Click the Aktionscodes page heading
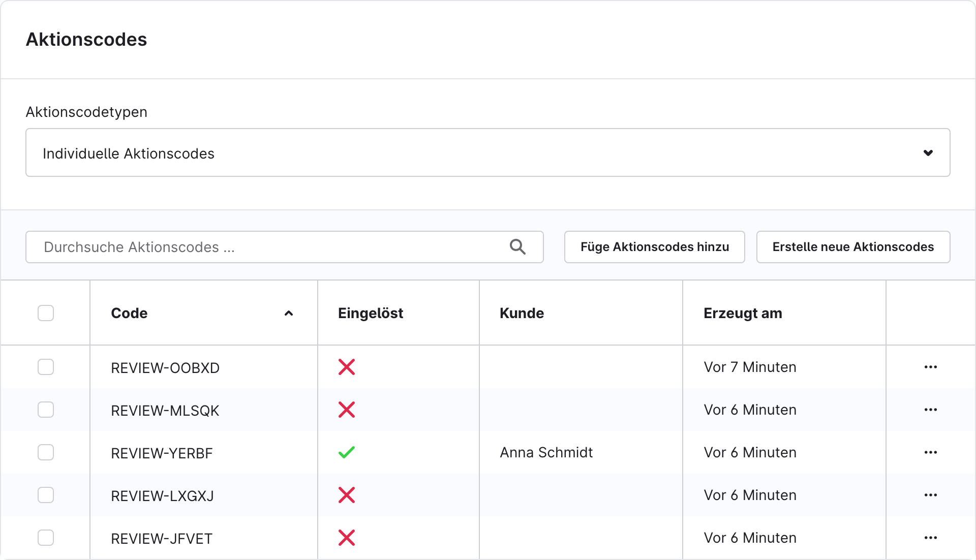This screenshot has height=560, width=976. point(86,39)
